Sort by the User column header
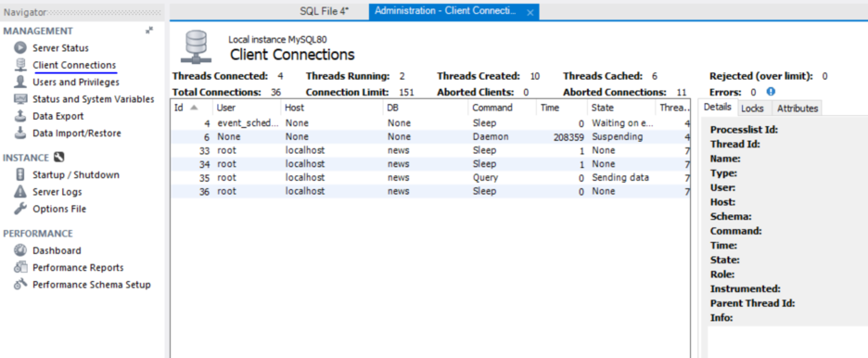This screenshot has width=868, height=358. point(247,108)
